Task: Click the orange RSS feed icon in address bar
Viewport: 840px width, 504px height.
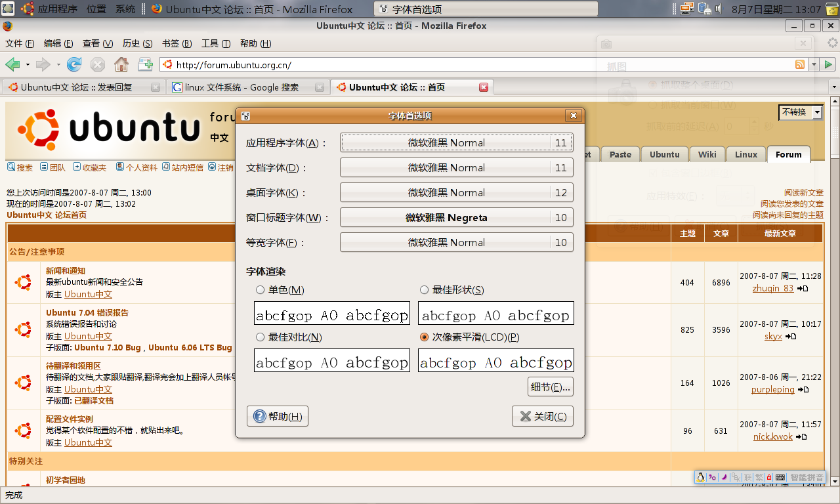Action: click(800, 64)
